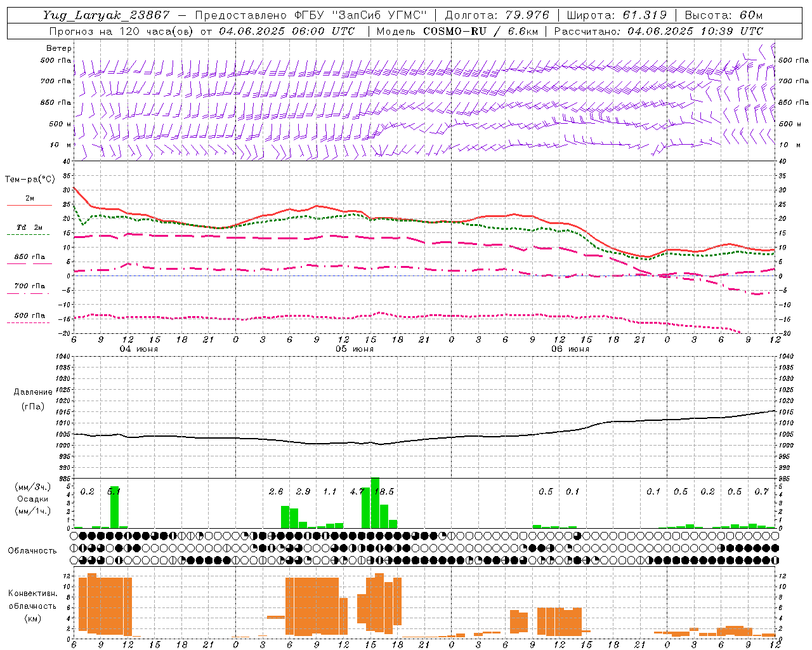
Task: Click the Ветер panel label
Action: point(59,48)
